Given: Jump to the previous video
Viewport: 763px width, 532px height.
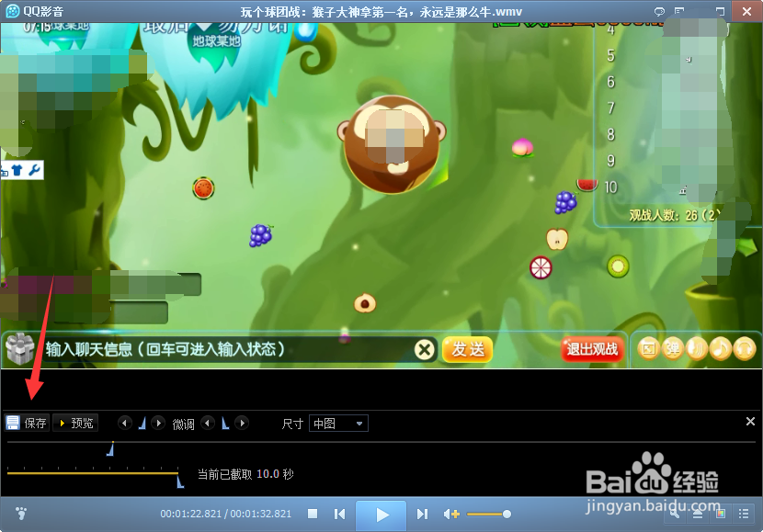Looking at the screenshot, I should pos(339,514).
